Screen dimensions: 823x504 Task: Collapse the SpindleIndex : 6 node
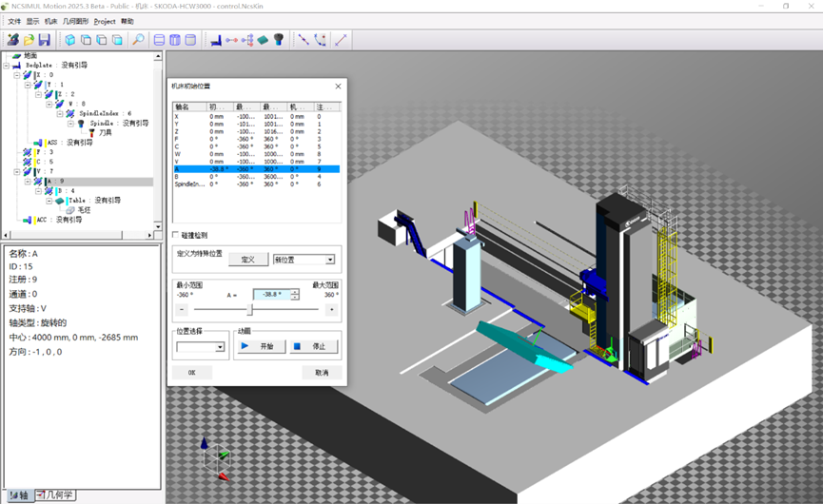pos(60,114)
